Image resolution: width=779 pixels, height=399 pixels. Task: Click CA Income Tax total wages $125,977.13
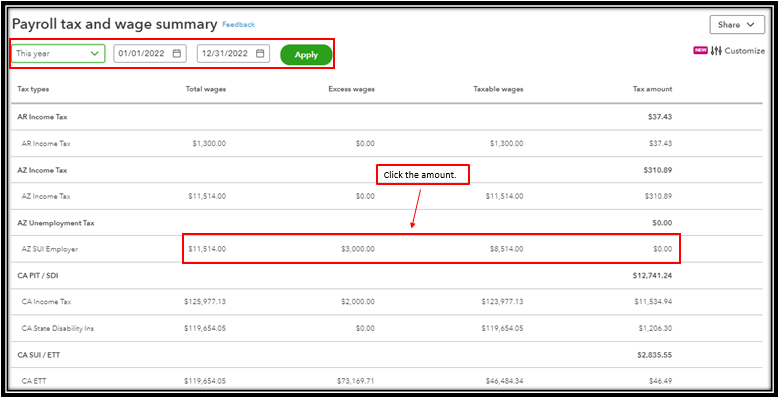(205, 302)
